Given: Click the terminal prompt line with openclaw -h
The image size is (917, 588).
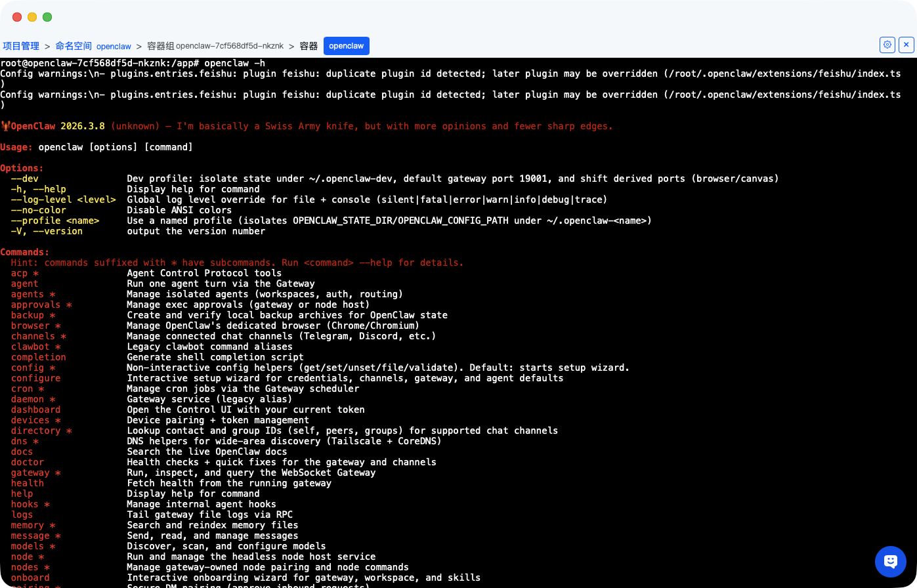Looking at the screenshot, I should click(x=133, y=63).
